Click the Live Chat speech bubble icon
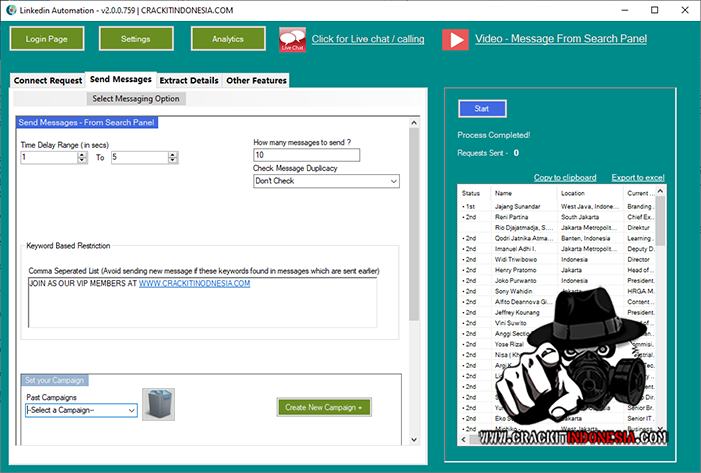The height and width of the screenshot is (473, 701). [292, 40]
